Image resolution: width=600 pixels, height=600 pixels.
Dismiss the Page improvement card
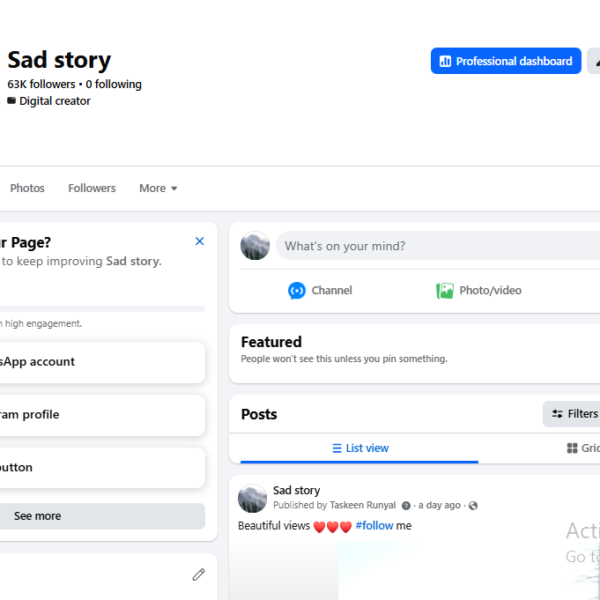pyautogui.click(x=199, y=241)
